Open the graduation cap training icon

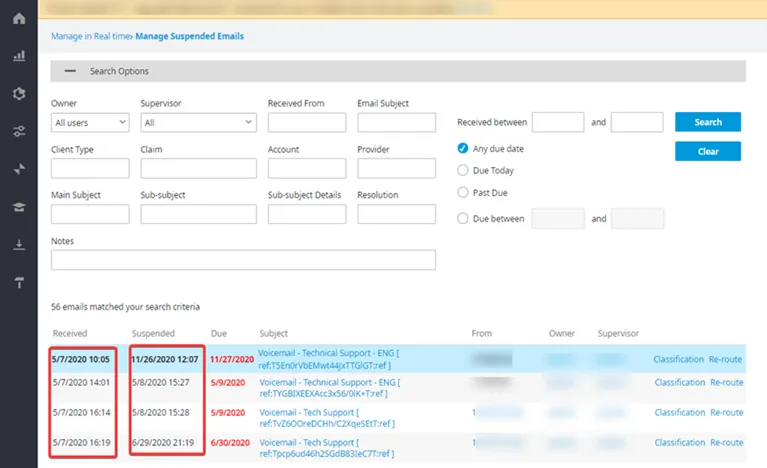pyautogui.click(x=19, y=207)
